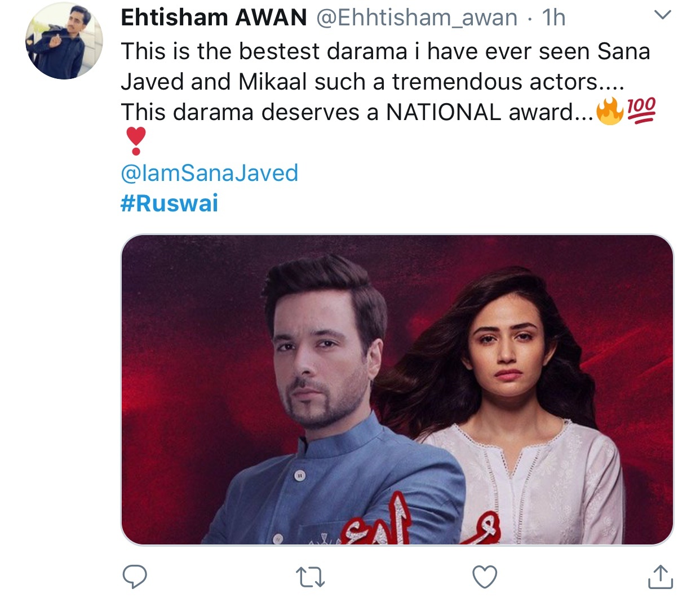The width and height of the screenshot is (700, 602).
Task: Open the share tweet options icon
Action: click(660, 577)
